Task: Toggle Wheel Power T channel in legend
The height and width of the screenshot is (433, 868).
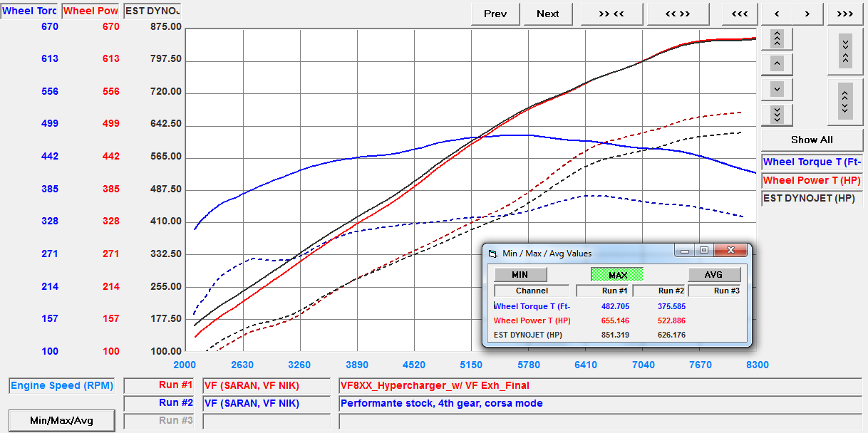Action: point(812,180)
